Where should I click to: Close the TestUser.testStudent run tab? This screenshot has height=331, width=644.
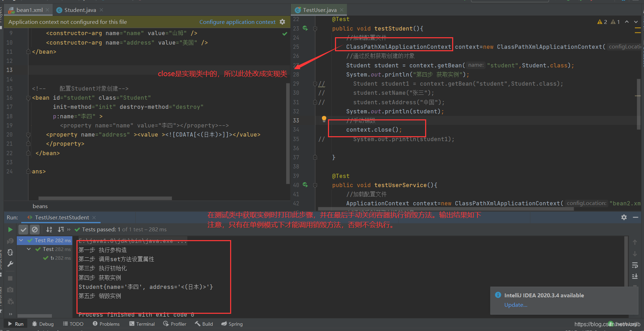click(x=94, y=218)
